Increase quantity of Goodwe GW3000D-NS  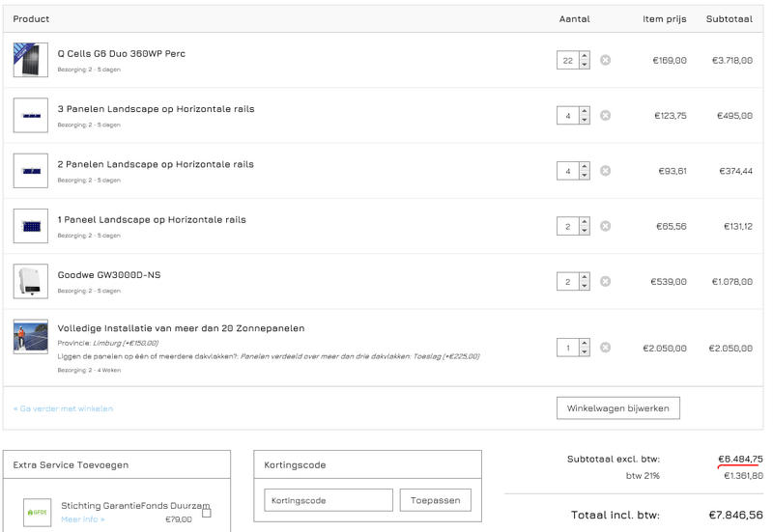point(585,277)
